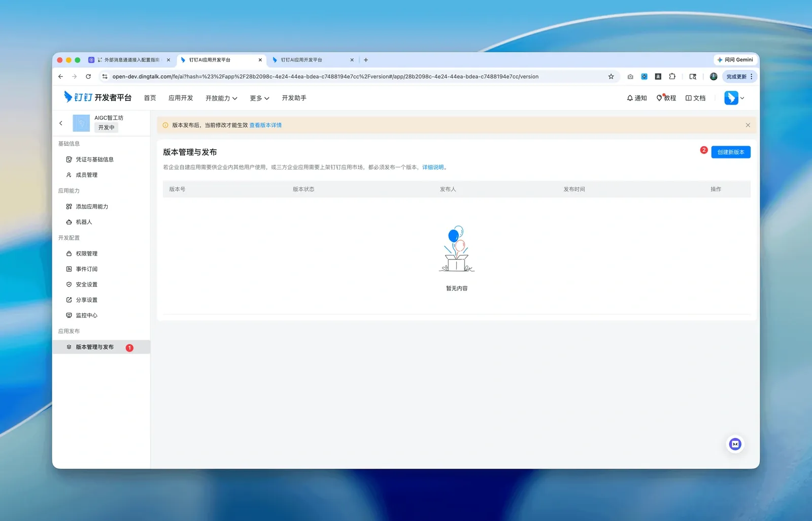Screen dimensions: 812x521
Task: Click the 开发中 status tag
Action: click(107, 127)
